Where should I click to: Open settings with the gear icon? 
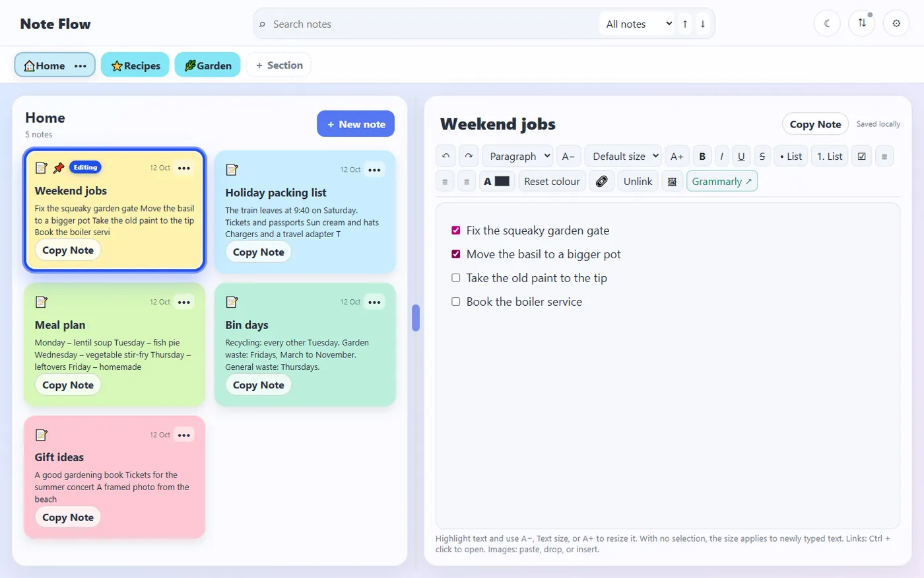pos(896,23)
